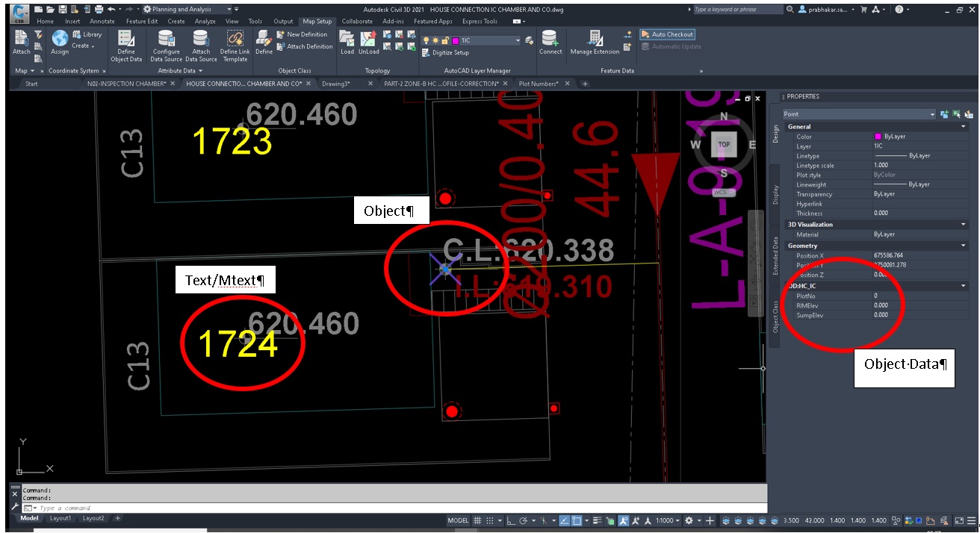Open the Library button
The height and width of the screenshot is (533, 980).
click(87, 34)
